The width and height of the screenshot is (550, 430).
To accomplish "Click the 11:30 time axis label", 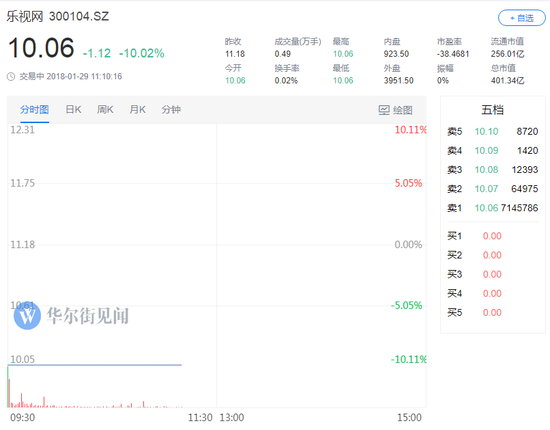I will tap(200, 418).
